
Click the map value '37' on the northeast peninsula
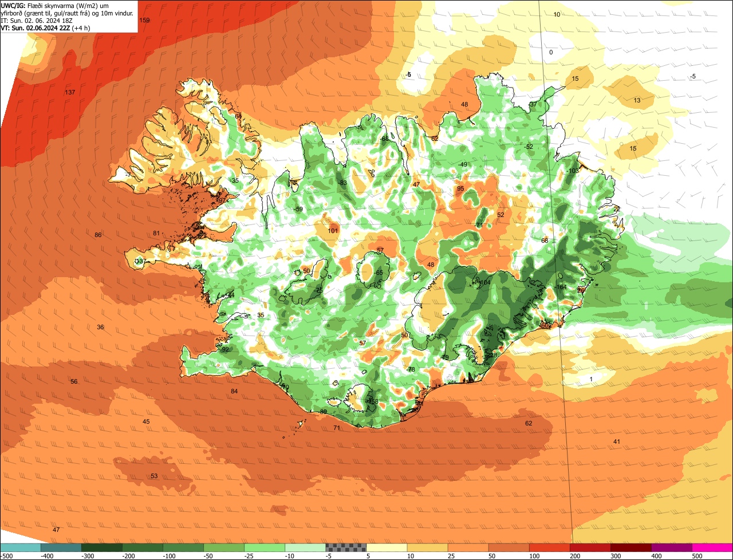pyautogui.click(x=533, y=105)
